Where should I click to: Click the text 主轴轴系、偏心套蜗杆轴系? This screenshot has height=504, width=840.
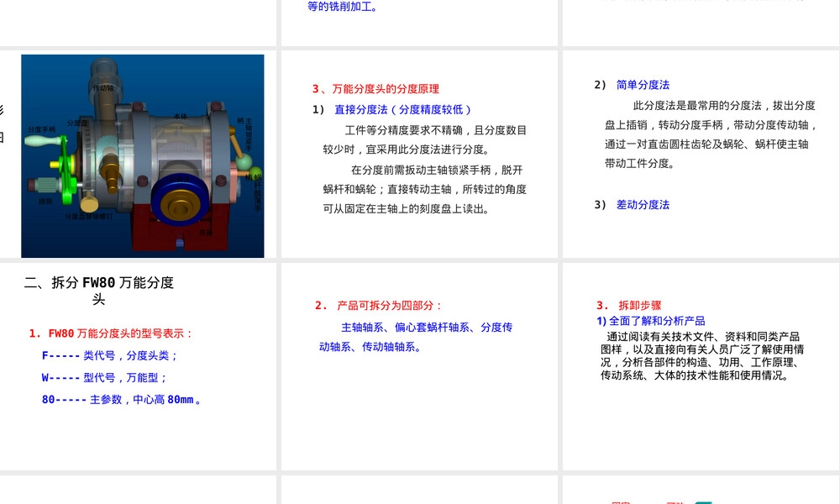tap(406, 328)
